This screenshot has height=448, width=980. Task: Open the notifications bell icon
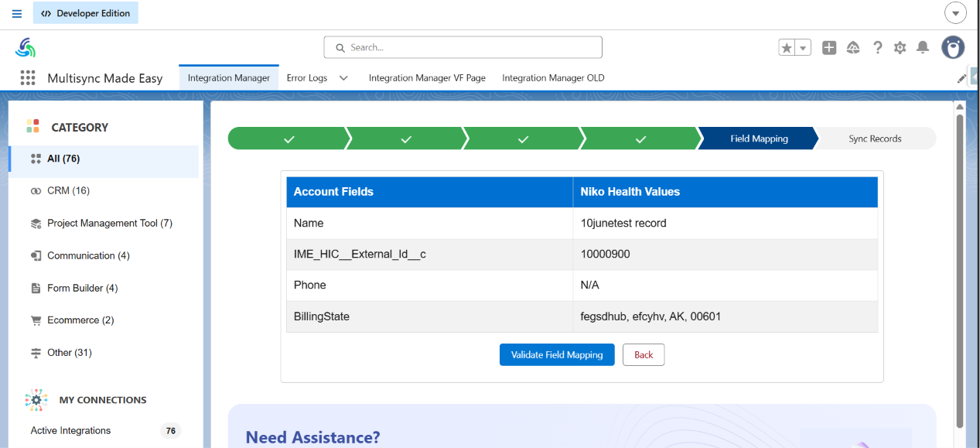(922, 48)
